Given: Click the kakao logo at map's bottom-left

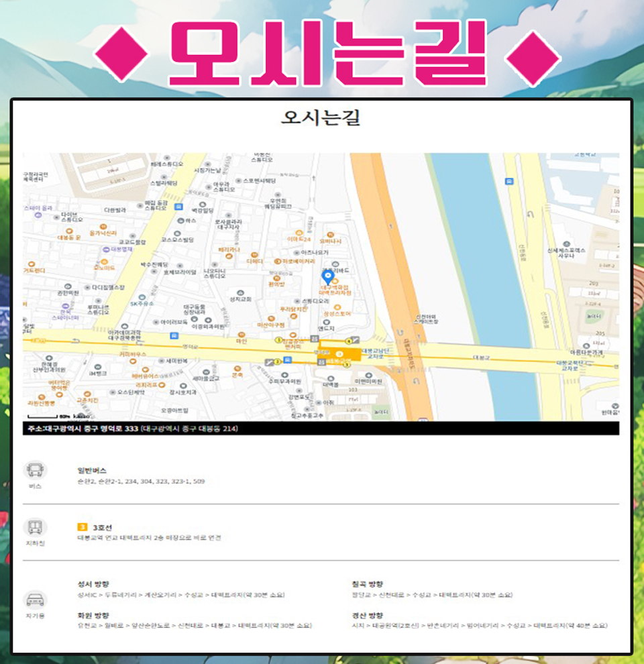Looking at the screenshot, I should [81, 417].
